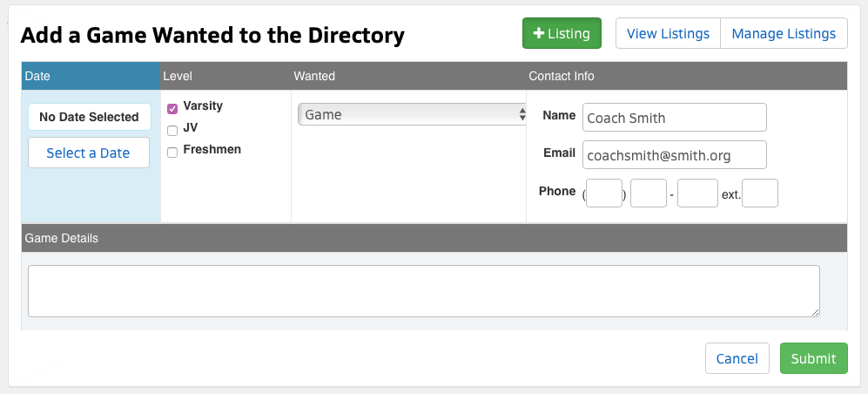868x394 pixels.
Task: Click the Select a Date button
Action: pyautogui.click(x=89, y=153)
